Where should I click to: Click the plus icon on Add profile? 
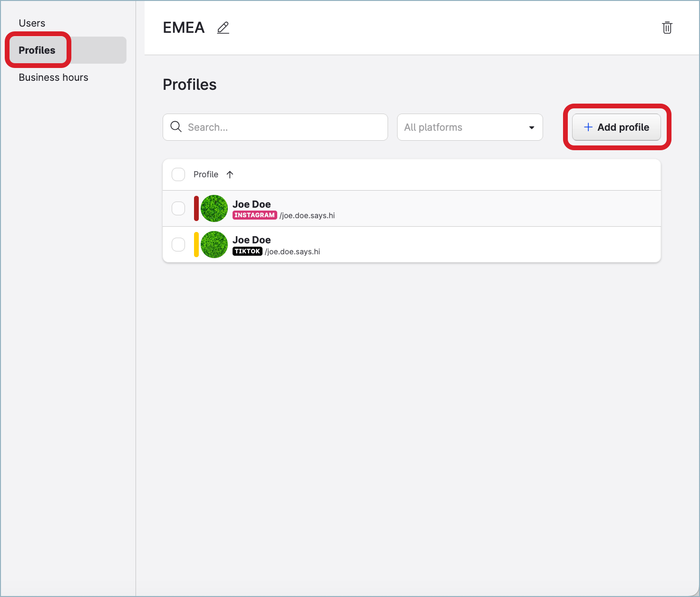[588, 127]
